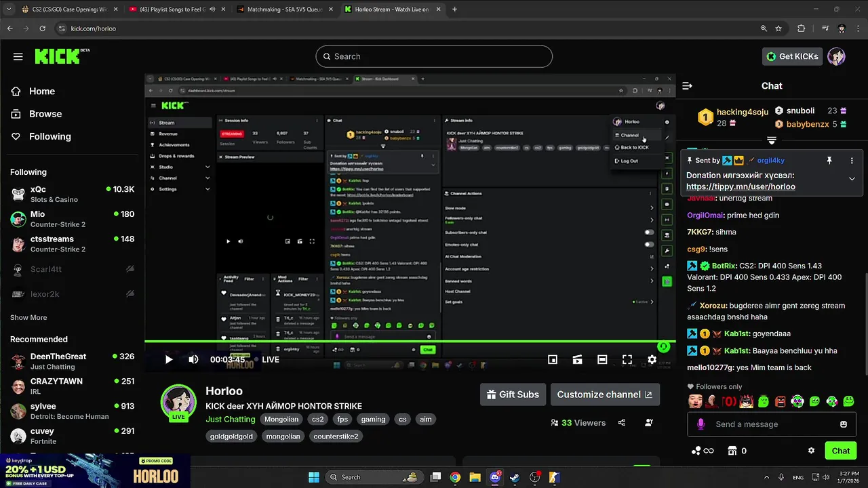
Task: Open chat identity microphone icon
Action: click(701, 424)
